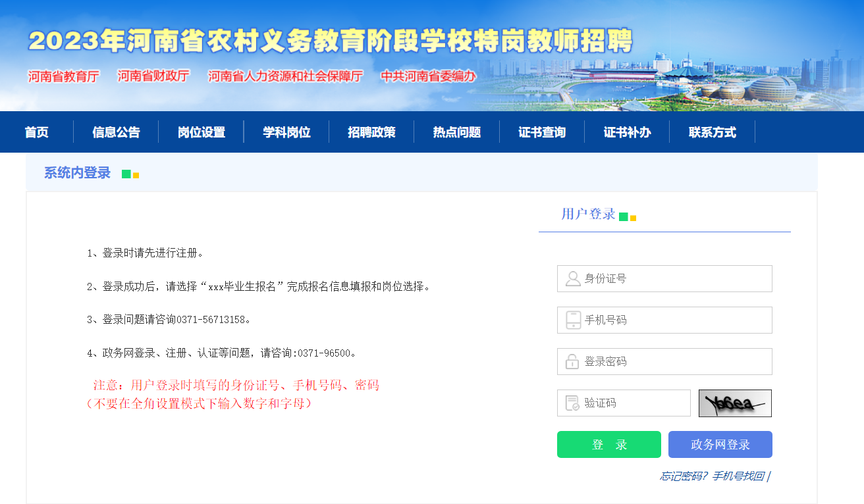This screenshot has width=864, height=504.
Task: Open the 证书查询 menu item
Action: point(542,132)
